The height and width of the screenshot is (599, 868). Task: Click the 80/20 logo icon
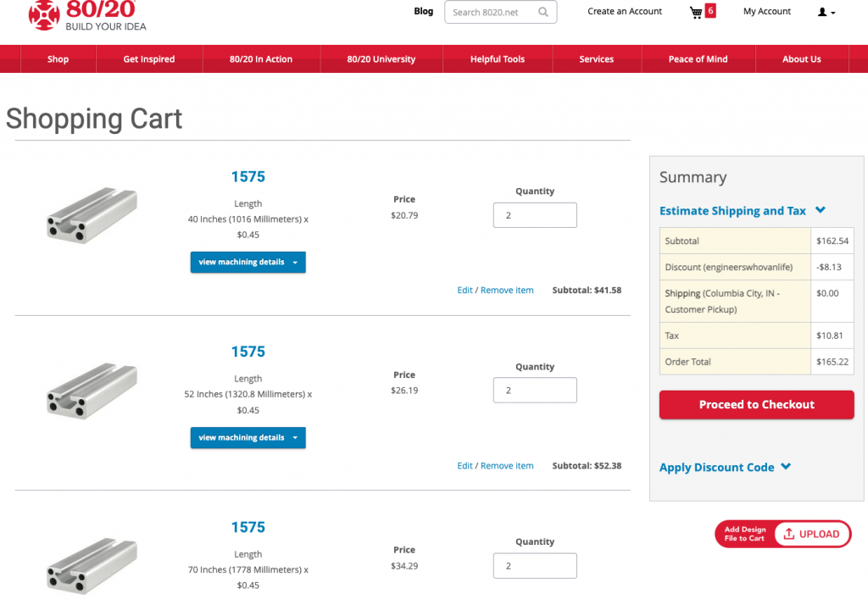(x=44, y=14)
